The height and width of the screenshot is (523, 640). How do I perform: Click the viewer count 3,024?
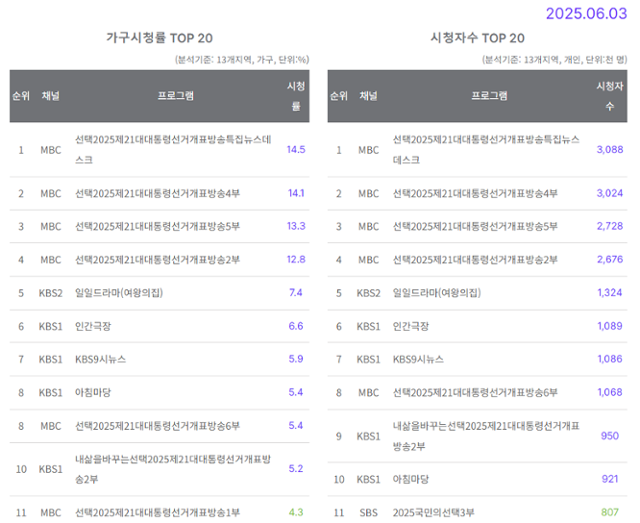coord(610,193)
